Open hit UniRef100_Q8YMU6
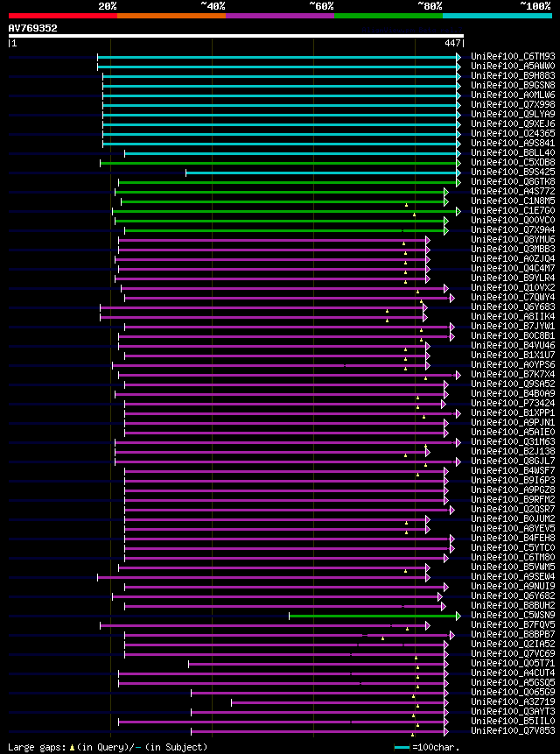Viewport: 560px width, 754px height. coord(513,239)
